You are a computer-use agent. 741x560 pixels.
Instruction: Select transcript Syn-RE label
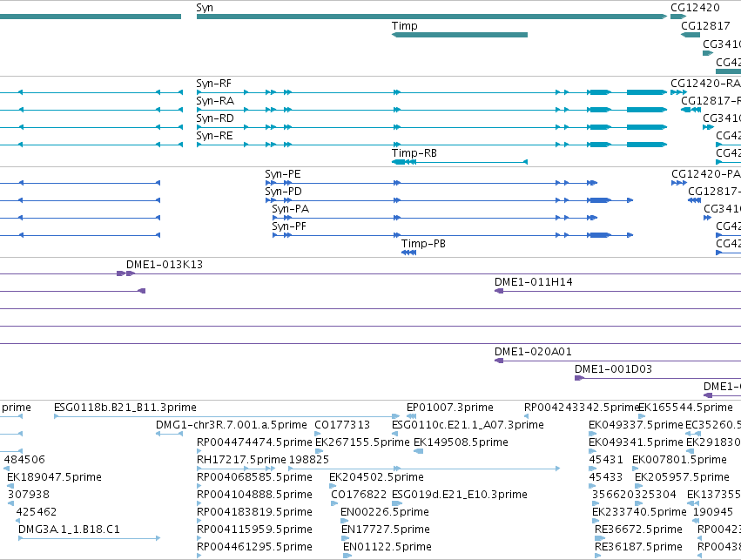pyautogui.click(x=214, y=136)
